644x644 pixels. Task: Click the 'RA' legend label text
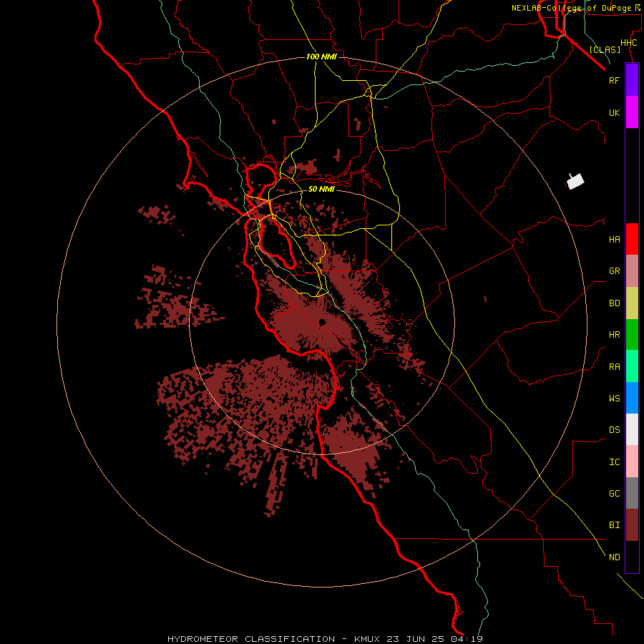[x=615, y=367]
